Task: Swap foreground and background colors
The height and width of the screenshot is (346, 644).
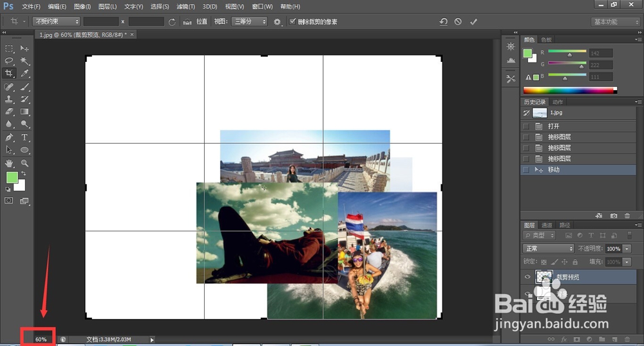Action: click(24, 173)
